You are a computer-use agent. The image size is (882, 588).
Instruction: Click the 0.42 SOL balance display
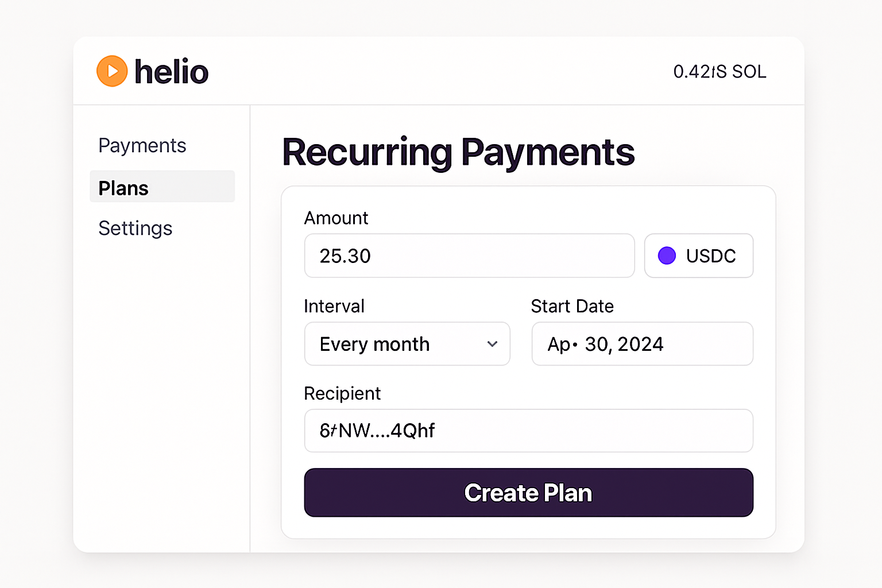(x=719, y=71)
